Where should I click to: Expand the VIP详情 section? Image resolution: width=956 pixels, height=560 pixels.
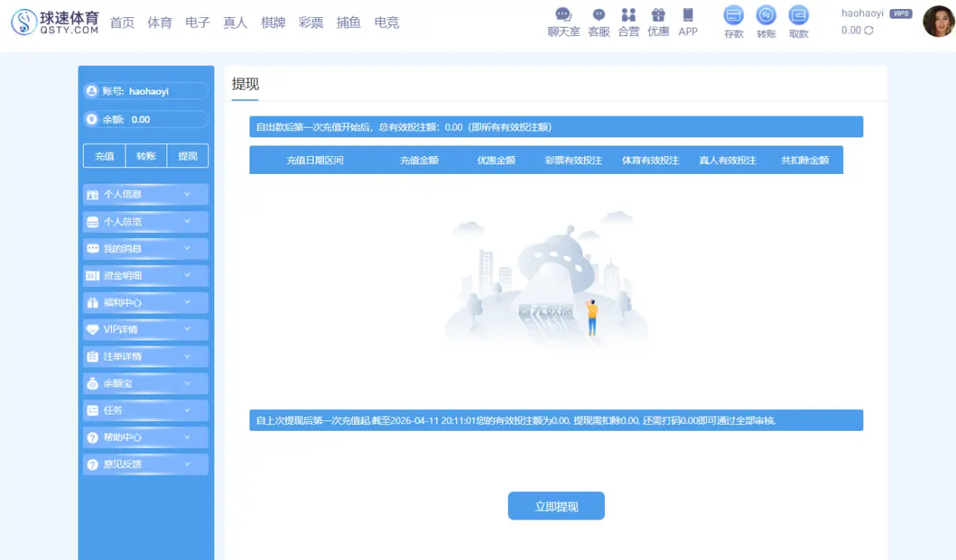tap(145, 329)
